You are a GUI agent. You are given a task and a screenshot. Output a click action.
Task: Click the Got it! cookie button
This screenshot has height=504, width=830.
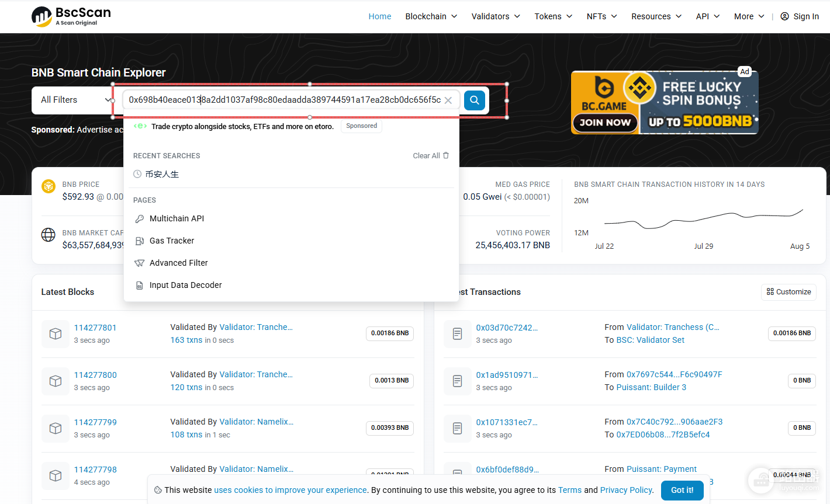682,491
